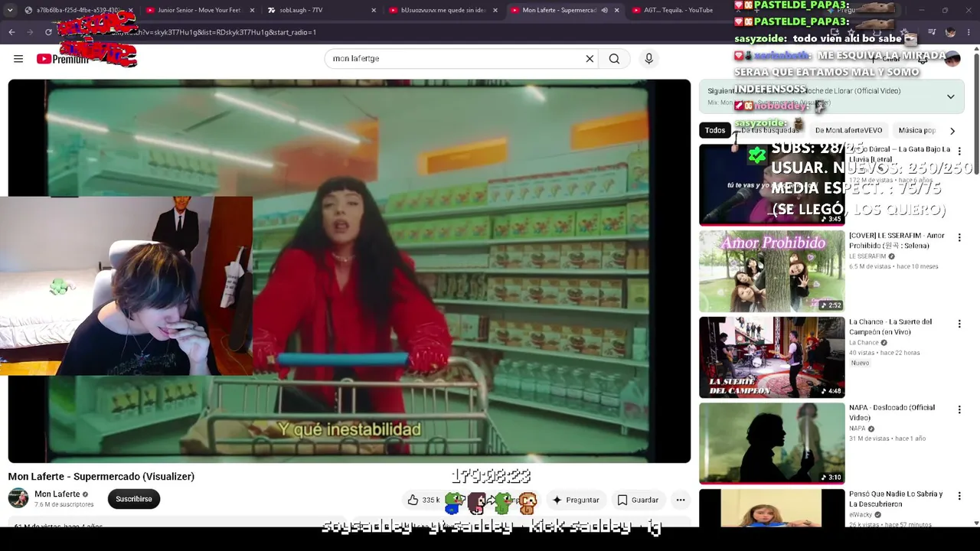Viewport: 980px width, 551px height.
Task: Click the 7.6 M de suscriptores text
Action: click(x=64, y=505)
